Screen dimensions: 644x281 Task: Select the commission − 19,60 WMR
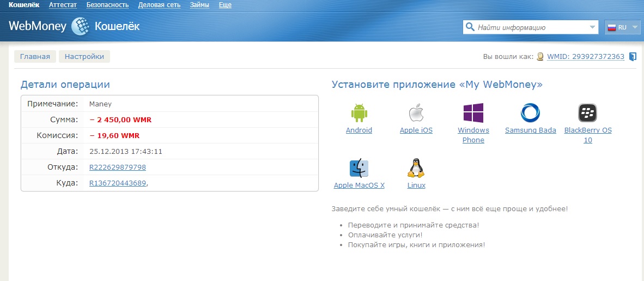tap(114, 135)
